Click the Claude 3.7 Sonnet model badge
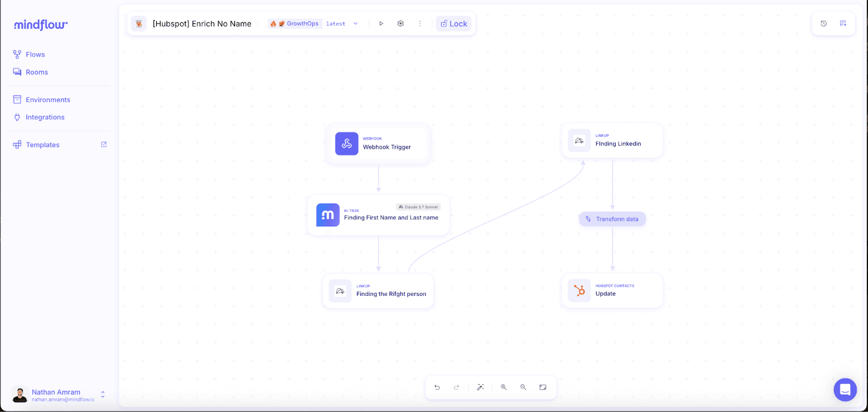The height and width of the screenshot is (412, 868). (418, 207)
